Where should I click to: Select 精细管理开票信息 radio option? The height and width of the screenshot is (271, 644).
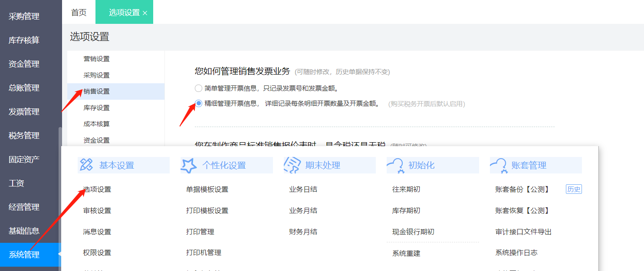click(x=199, y=104)
